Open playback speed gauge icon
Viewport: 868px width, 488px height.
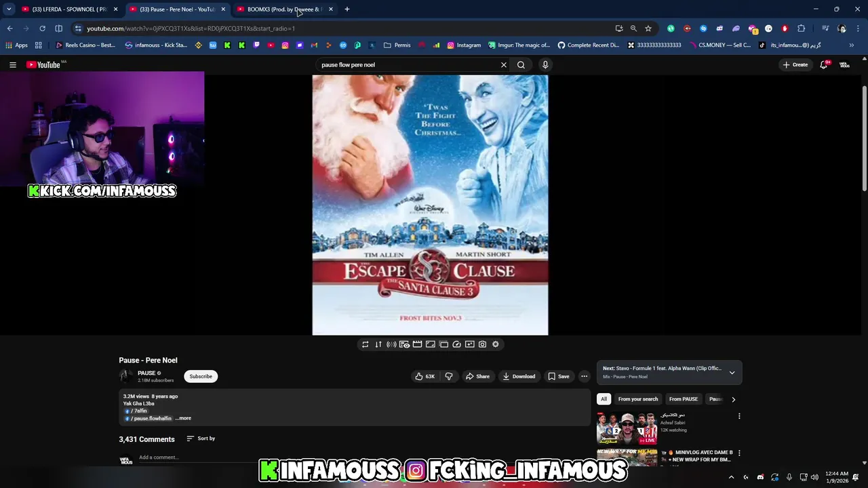tap(456, 344)
